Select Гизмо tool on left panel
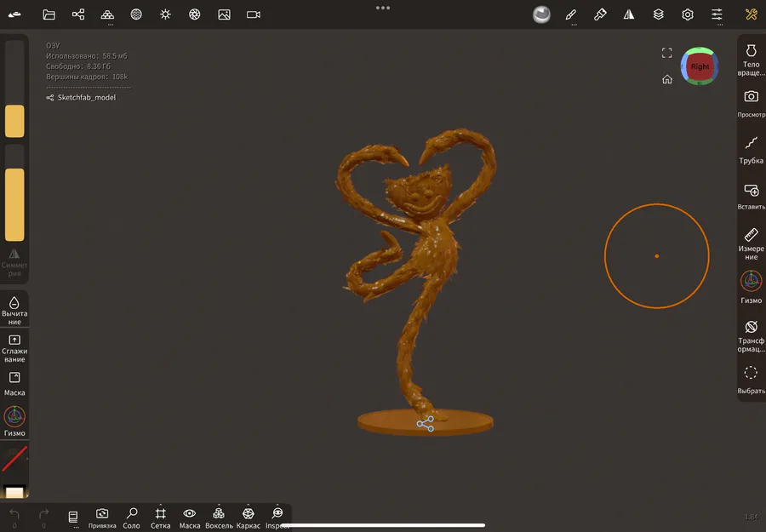766x532 pixels. [14, 421]
